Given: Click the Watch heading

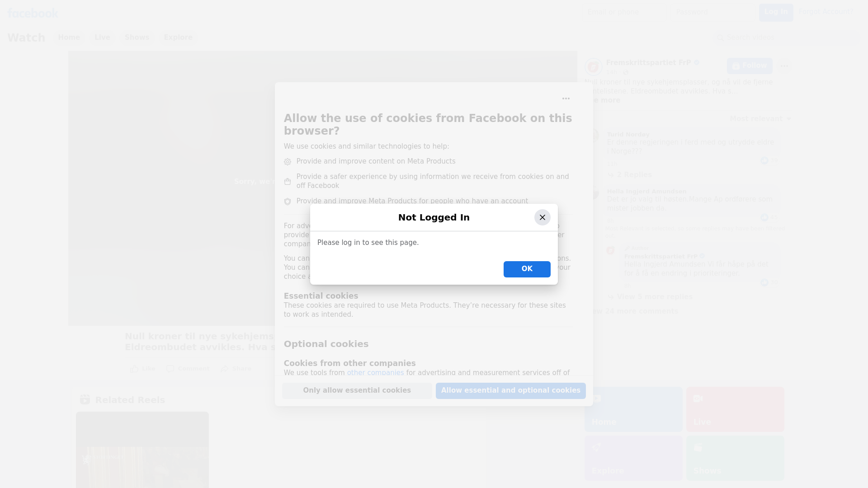Looking at the screenshot, I should 26,38.
